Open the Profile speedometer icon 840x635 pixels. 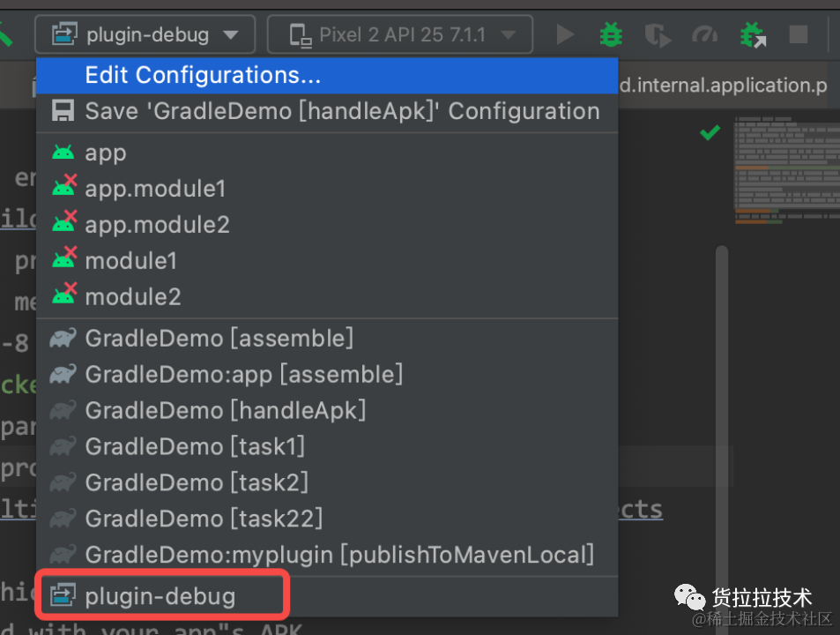pos(704,35)
